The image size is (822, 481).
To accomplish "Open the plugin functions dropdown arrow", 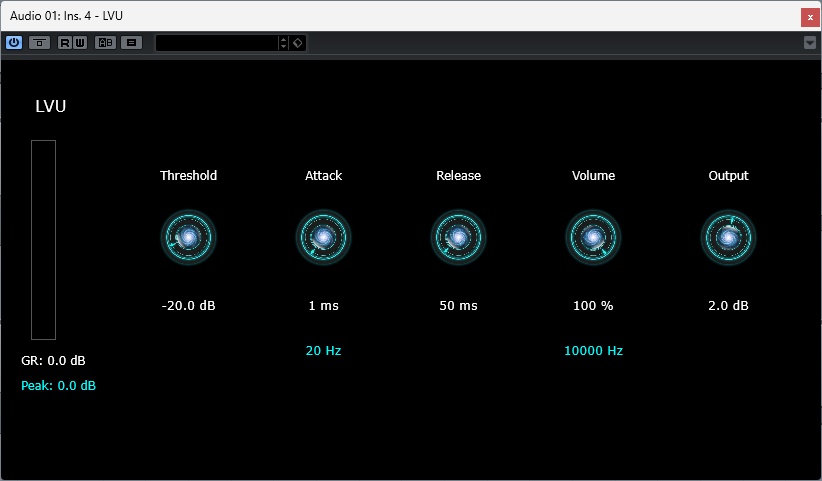I will [x=810, y=42].
